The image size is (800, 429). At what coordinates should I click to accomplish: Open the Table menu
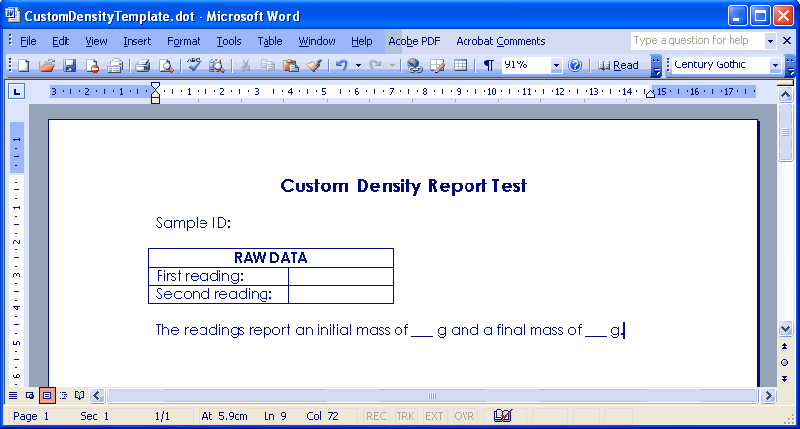269,41
